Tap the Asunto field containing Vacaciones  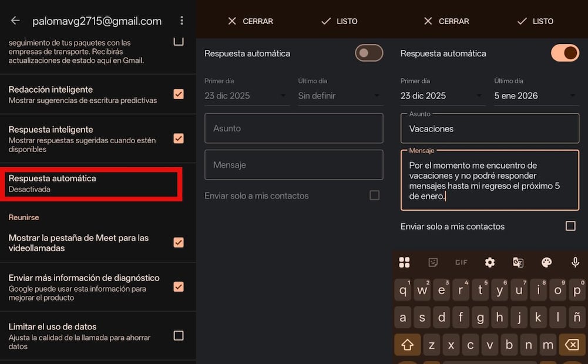(489, 128)
